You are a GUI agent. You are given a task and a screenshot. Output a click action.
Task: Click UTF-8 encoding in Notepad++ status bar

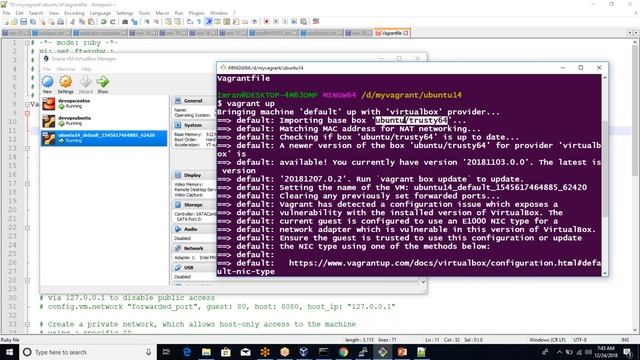[580, 340]
